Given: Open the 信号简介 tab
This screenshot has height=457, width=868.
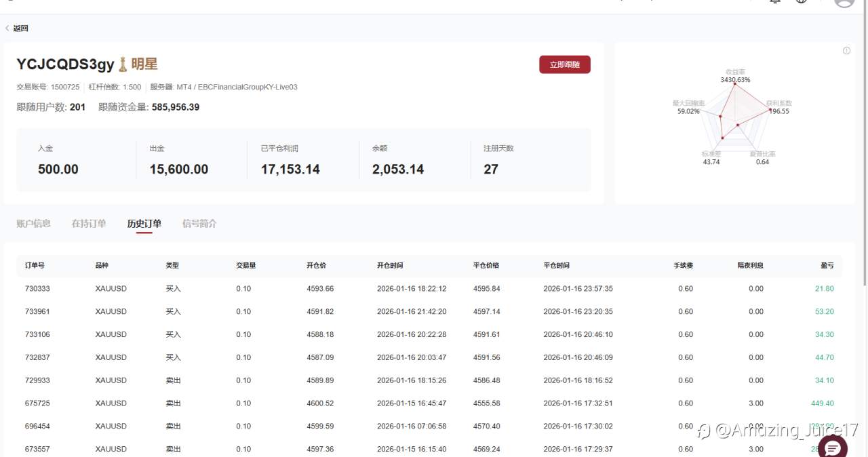Looking at the screenshot, I should pyautogui.click(x=199, y=224).
